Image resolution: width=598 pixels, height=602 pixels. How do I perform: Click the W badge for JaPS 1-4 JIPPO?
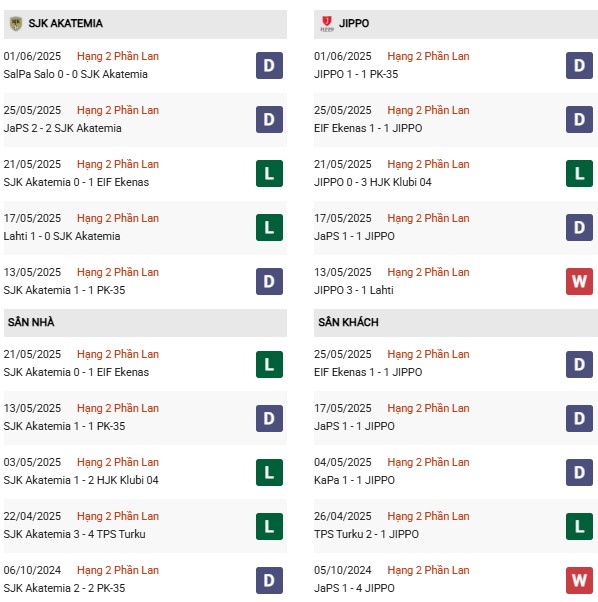coord(579,580)
